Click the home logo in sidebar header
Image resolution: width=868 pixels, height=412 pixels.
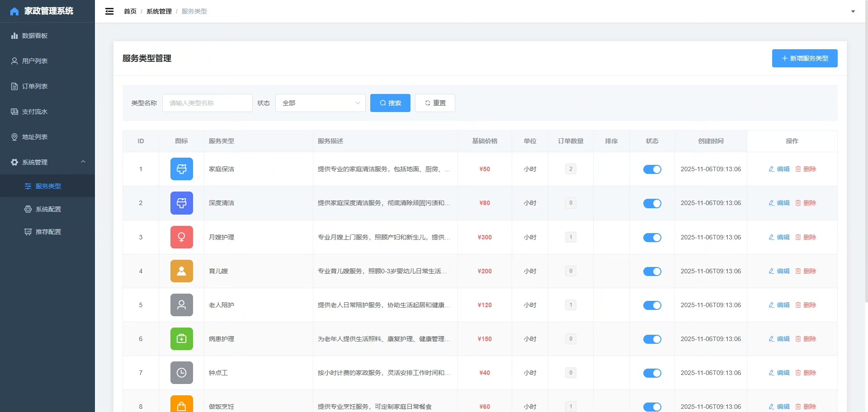(14, 11)
